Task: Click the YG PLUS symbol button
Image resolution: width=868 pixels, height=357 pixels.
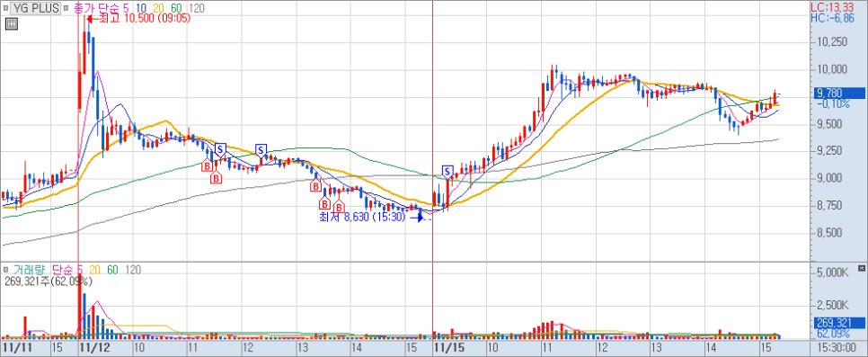Action: click(x=35, y=8)
